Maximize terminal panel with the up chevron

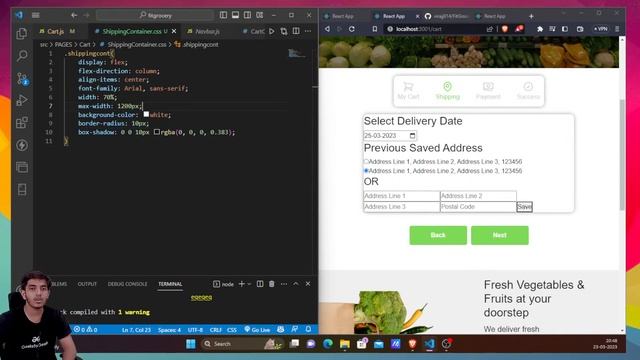pyautogui.click(x=296, y=284)
